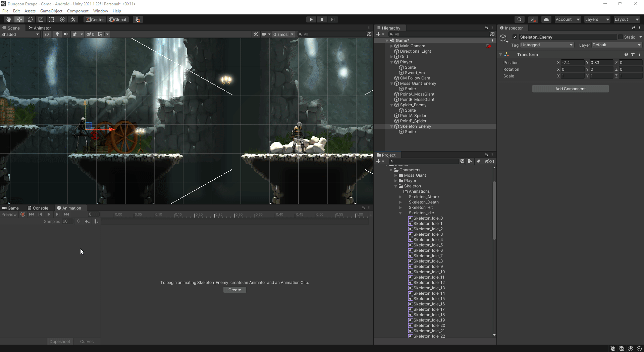Viewport: 644px width, 352px height.
Task: Click the Step forward button
Action: pos(332,19)
